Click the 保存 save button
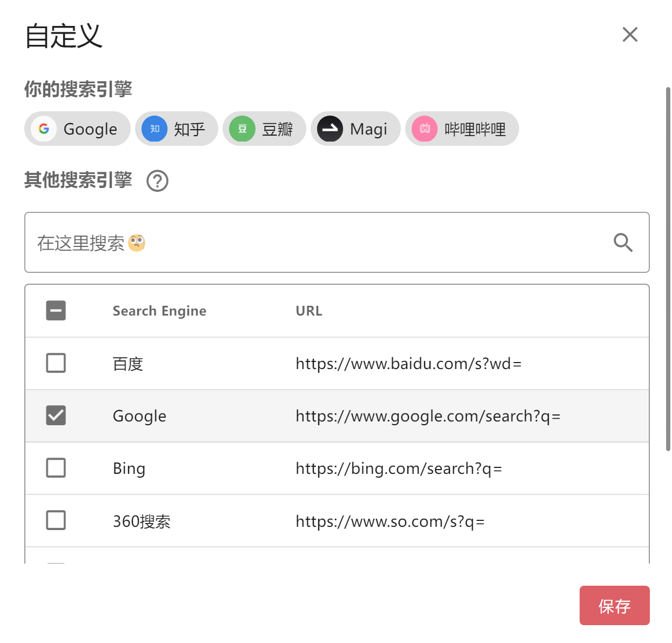 pyautogui.click(x=615, y=606)
